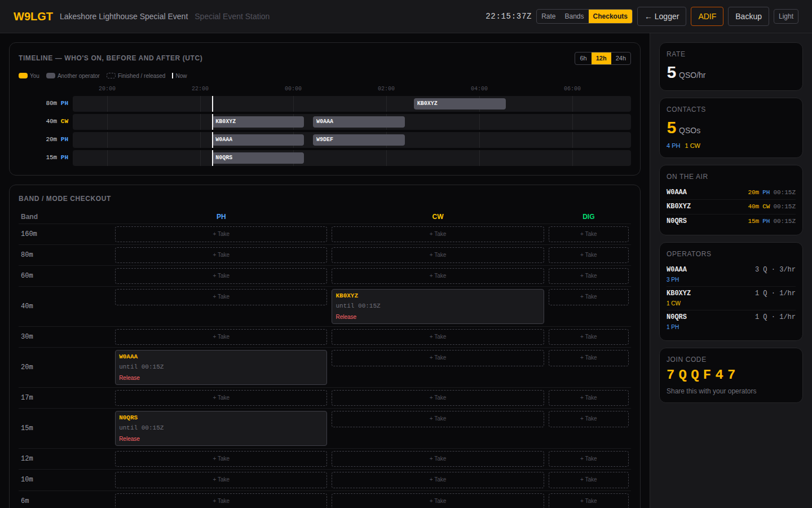This screenshot has height=508, width=812.
Task: Select W9DEF block on 20m PH timeline
Action: (x=359, y=140)
